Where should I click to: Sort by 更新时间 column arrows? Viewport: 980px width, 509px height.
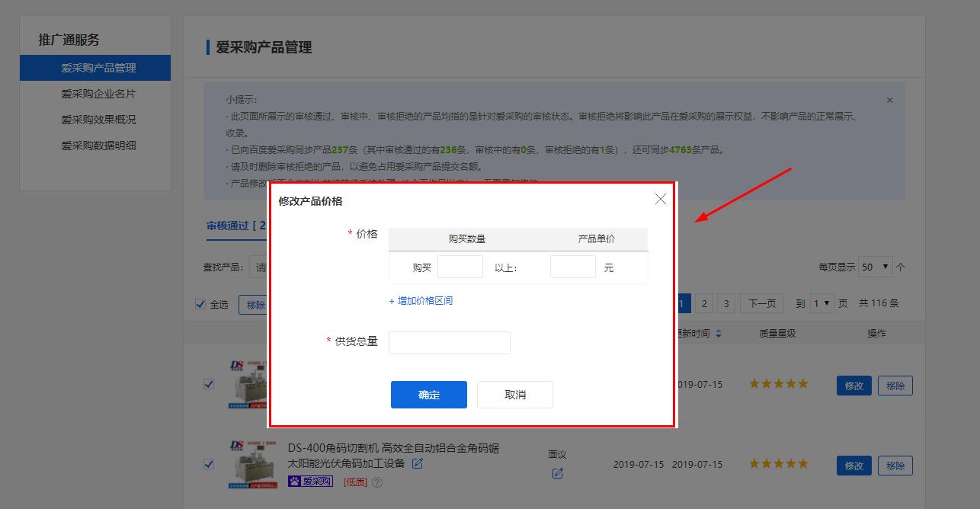click(718, 334)
